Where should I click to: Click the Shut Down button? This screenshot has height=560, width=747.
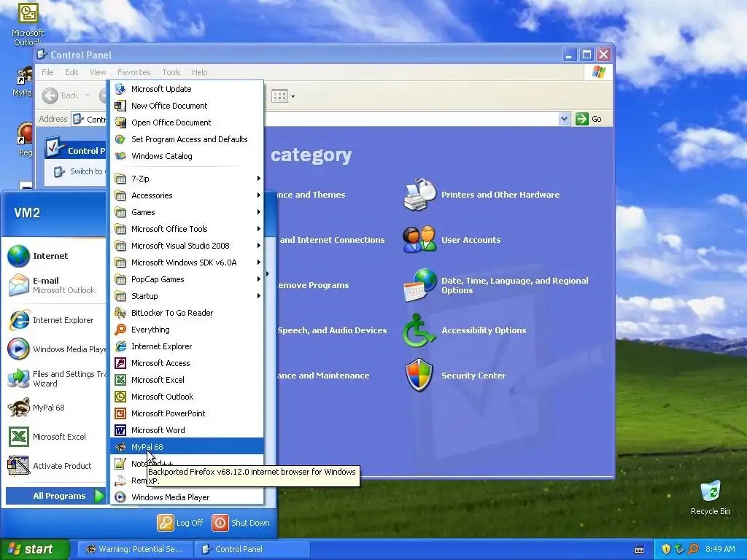coord(241,522)
